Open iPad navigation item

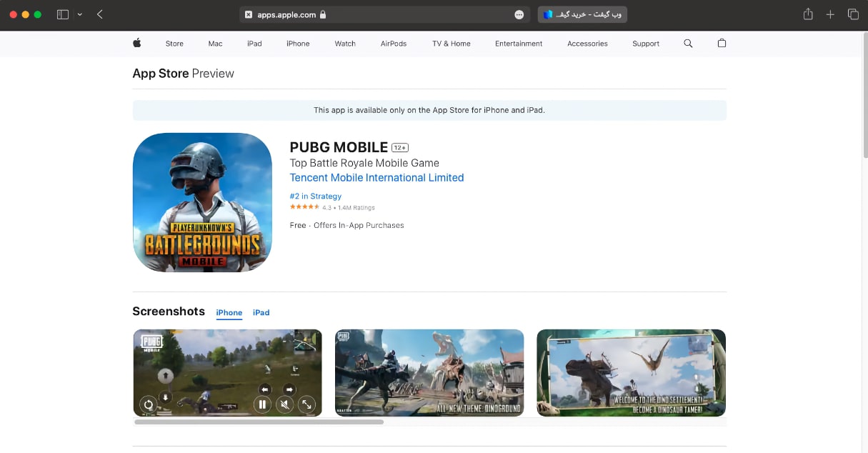(x=254, y=44)
